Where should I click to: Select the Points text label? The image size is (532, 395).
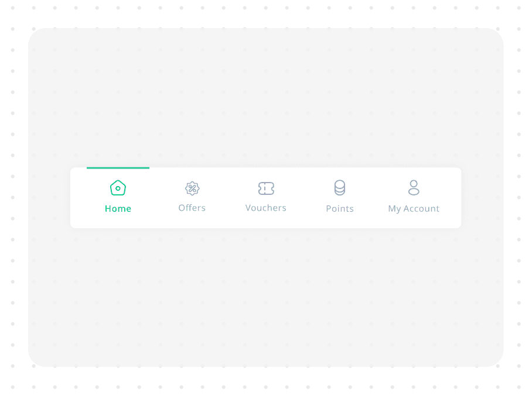click(340, 209)
